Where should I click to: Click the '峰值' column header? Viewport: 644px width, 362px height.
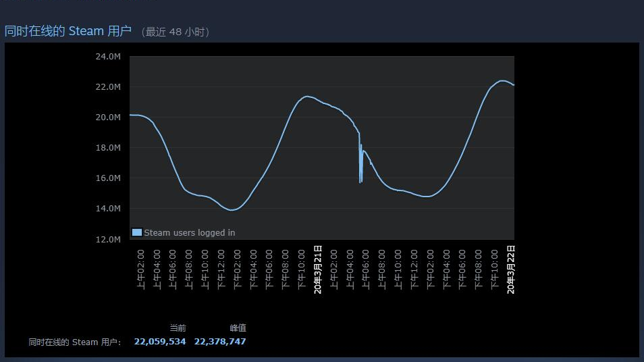point(238,328)
